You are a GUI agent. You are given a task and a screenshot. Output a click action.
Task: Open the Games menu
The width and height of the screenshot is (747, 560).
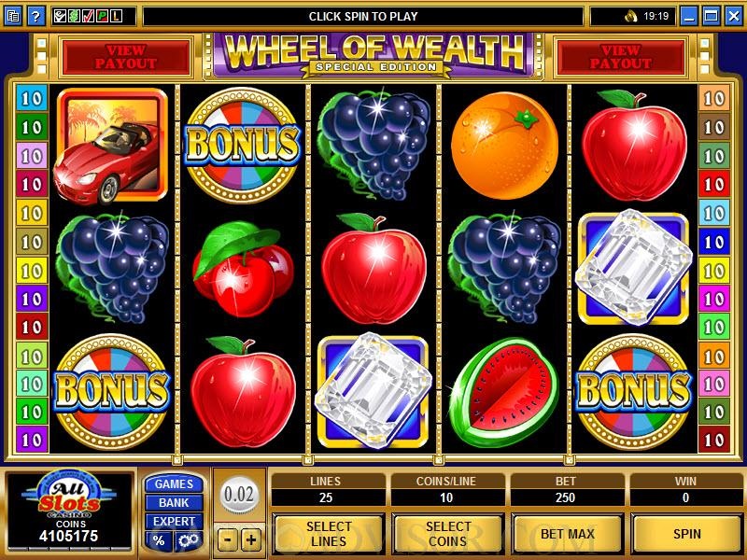tap(174, 483)
